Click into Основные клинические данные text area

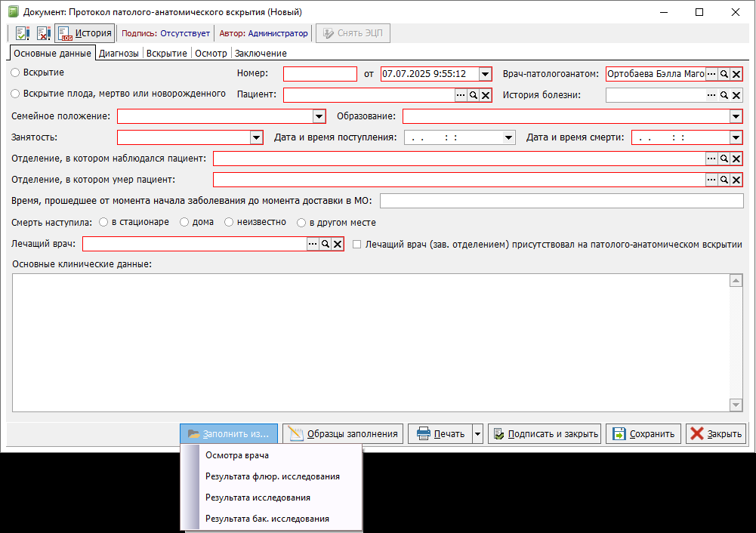tap(370, 343)
